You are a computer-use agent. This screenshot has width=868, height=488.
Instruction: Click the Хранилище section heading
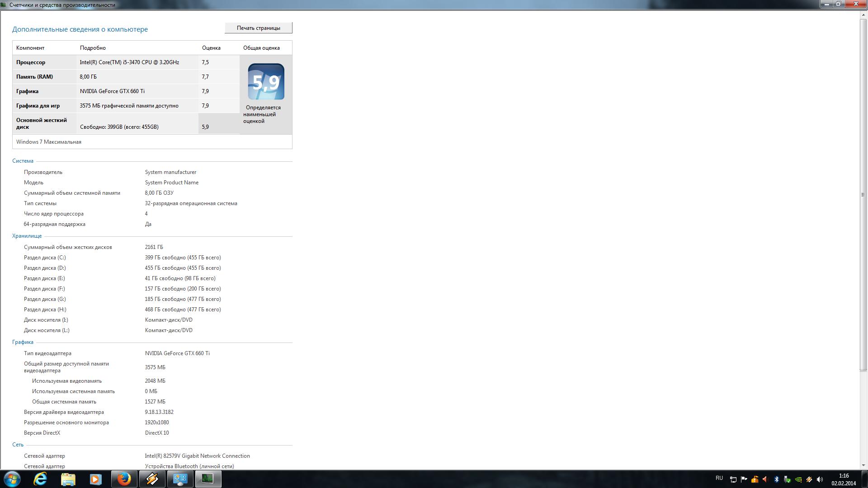pyautogui.click(x=27, y=236)
